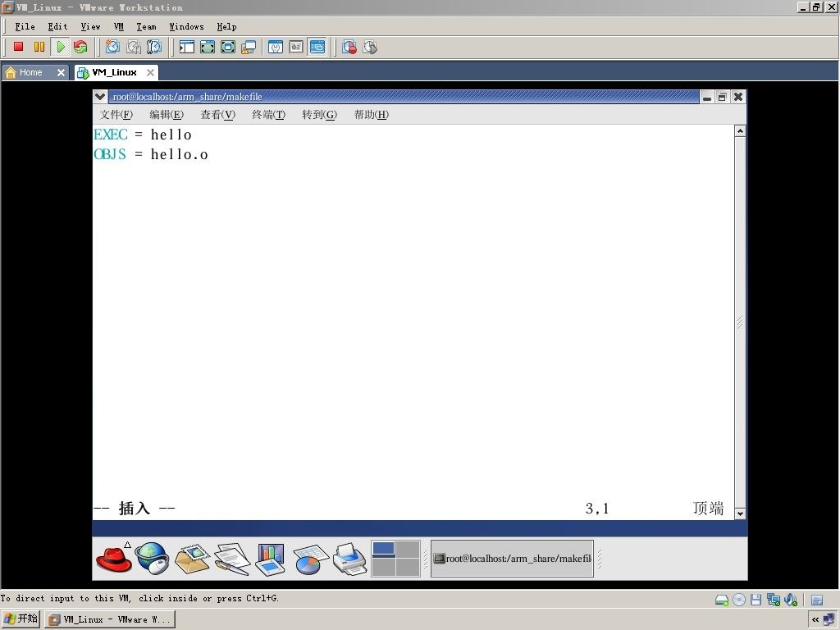Click the message log icon in status bar
This screenshot has width=840, height=630.
coord(817,600)
